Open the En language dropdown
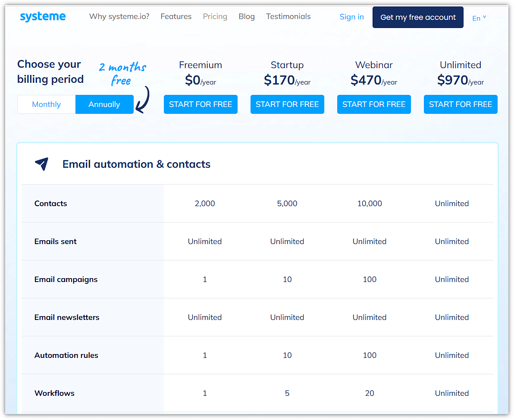The image size is (514, 420). point(479,18)
